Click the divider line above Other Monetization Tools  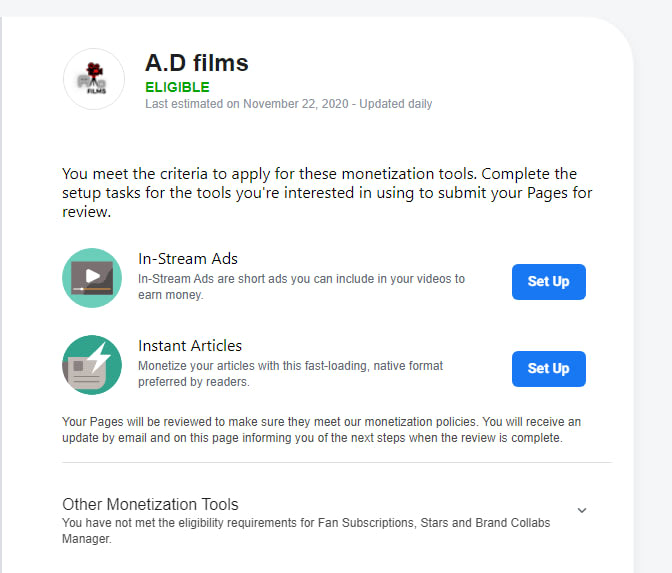pyautogui.click(x=336, y=463)
